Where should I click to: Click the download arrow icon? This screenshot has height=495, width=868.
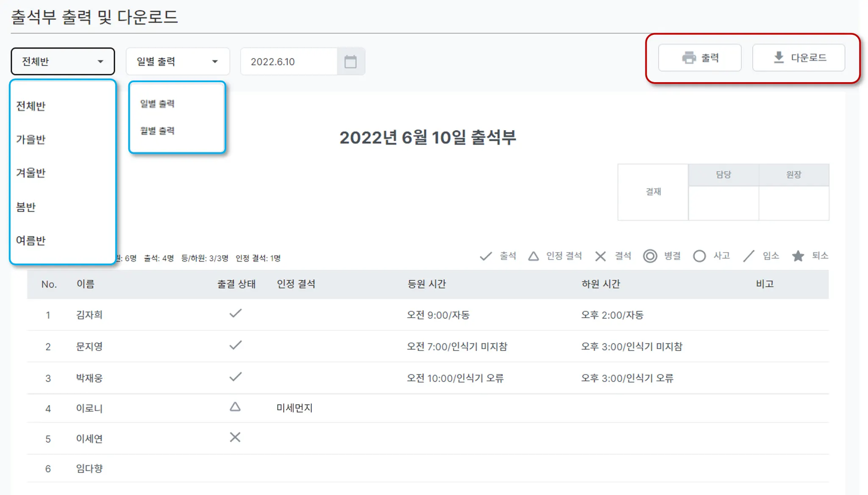pos(779,57)
